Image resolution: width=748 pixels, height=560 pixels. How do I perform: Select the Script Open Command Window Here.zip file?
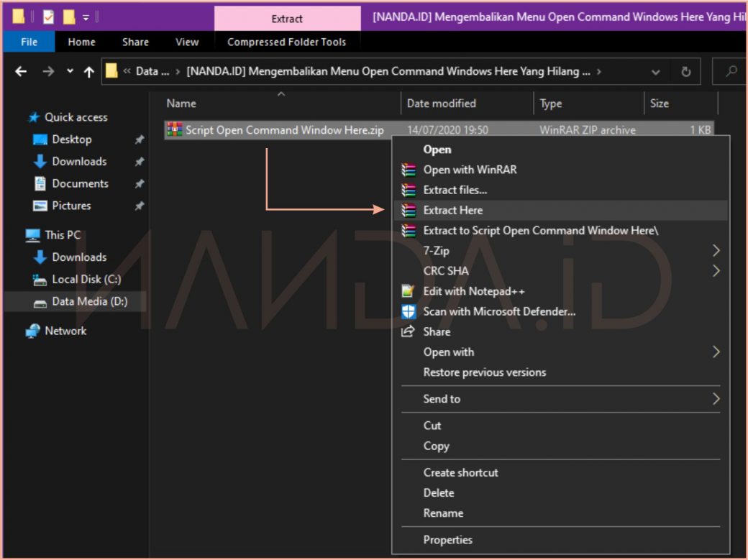click(x=284, y=130)
